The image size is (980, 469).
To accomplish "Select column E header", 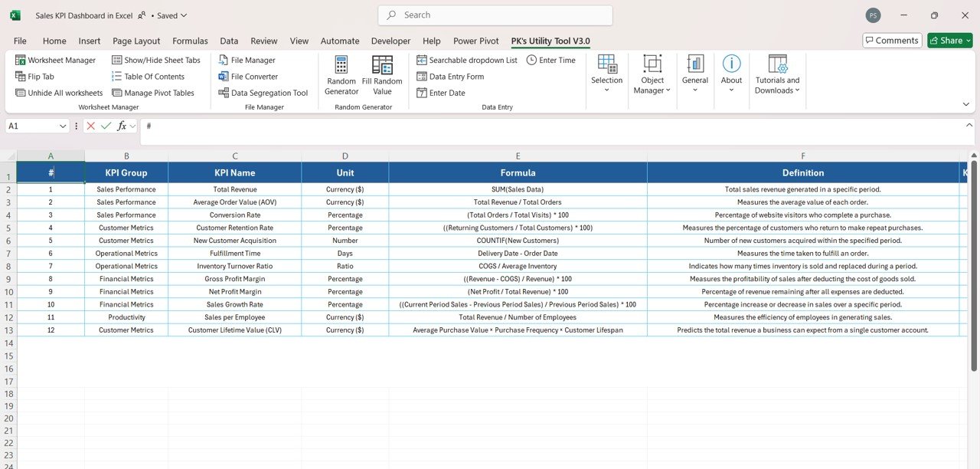I will point(518,156).
